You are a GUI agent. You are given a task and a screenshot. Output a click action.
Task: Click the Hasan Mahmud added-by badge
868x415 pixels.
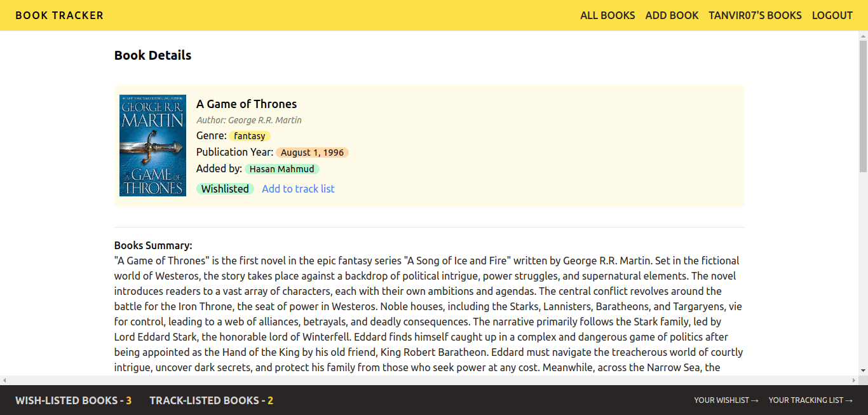(281, 169)
